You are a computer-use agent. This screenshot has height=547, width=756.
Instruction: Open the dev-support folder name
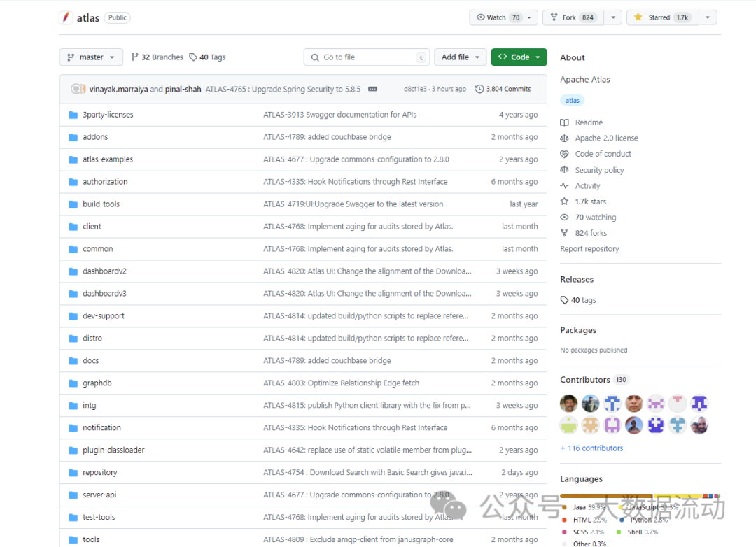coord(103,316)
